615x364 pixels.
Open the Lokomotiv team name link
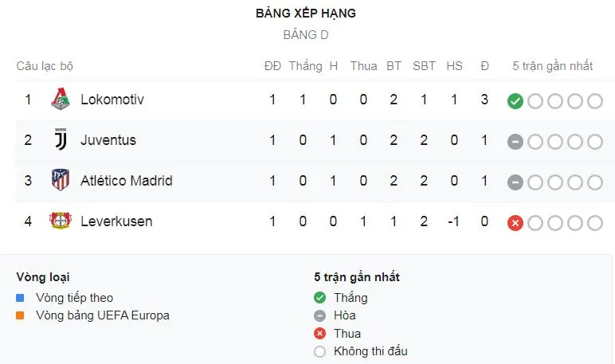pyautogui.click(x=112, y=100)
